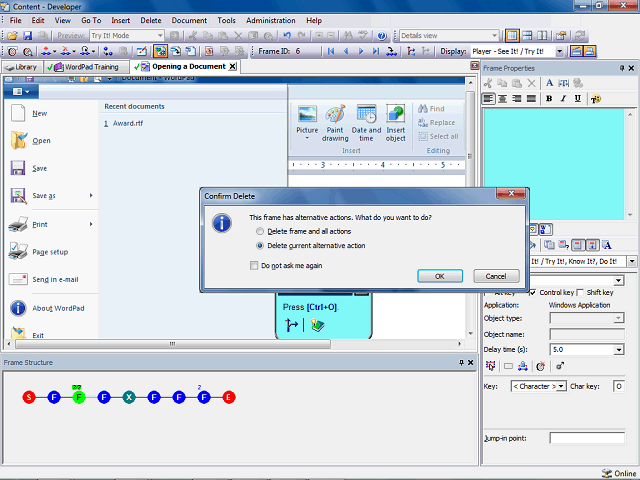Go to the previous frame
Image resolution: width=640 pixels, height=480 pixels.
[x=346, y=51]
